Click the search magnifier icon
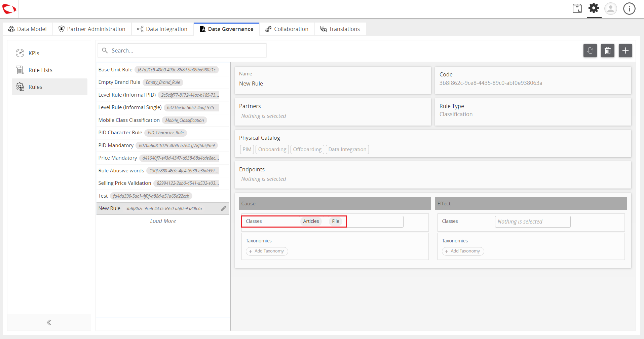Image resolution: width=644 pixels, height=339 pixels. [105, 50]
